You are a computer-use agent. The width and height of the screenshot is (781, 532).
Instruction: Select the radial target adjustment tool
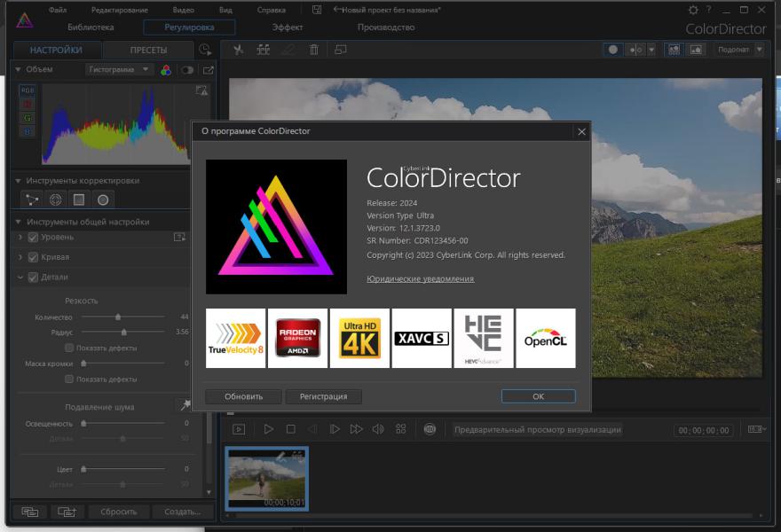click(x=55, y=199)
